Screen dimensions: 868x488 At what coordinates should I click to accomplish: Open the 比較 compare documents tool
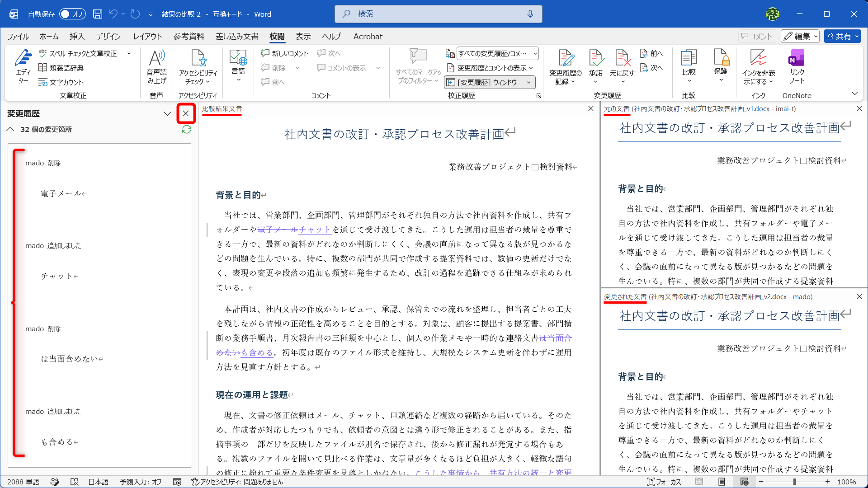(x=689, y=66)
